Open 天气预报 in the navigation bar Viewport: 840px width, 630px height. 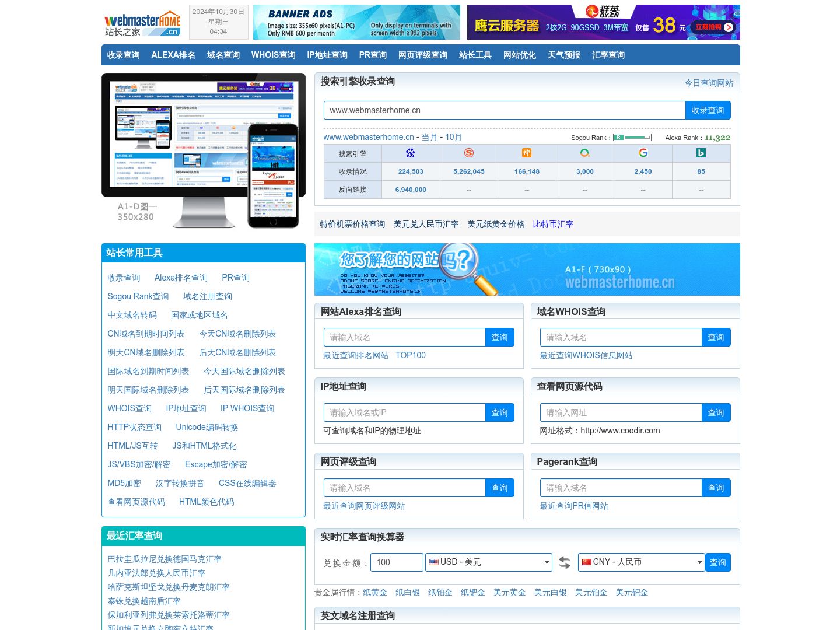564,55
